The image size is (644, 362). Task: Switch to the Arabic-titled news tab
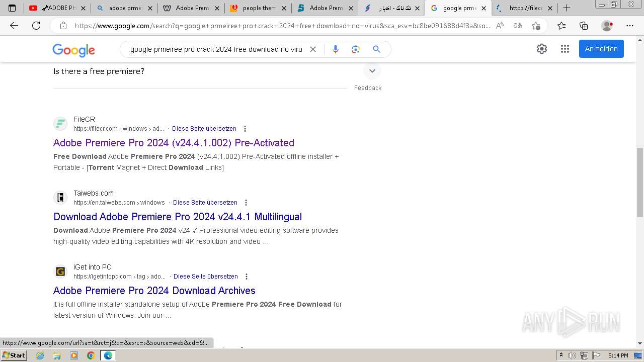point(391,8)
